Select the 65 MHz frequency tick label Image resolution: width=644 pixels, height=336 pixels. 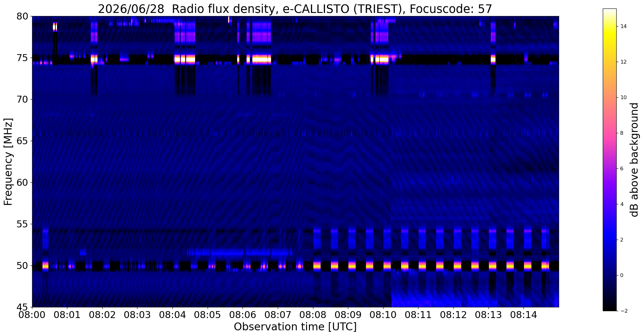(22, 141)
